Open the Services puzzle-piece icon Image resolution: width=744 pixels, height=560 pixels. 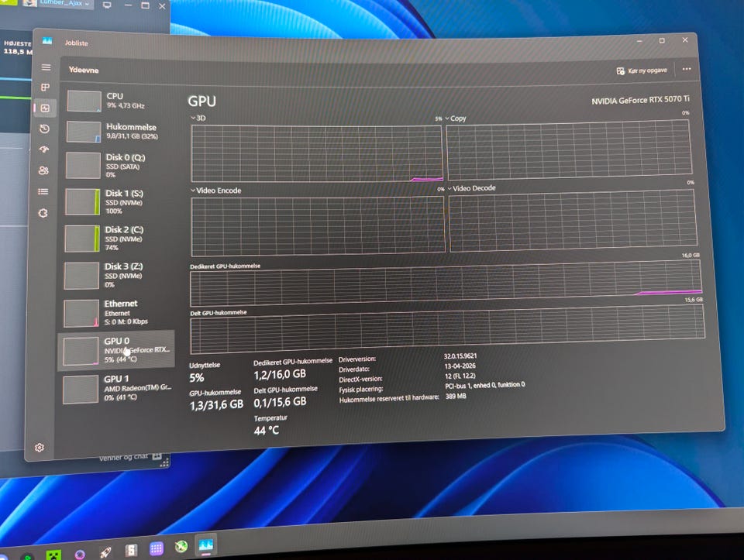coord(43,213)
